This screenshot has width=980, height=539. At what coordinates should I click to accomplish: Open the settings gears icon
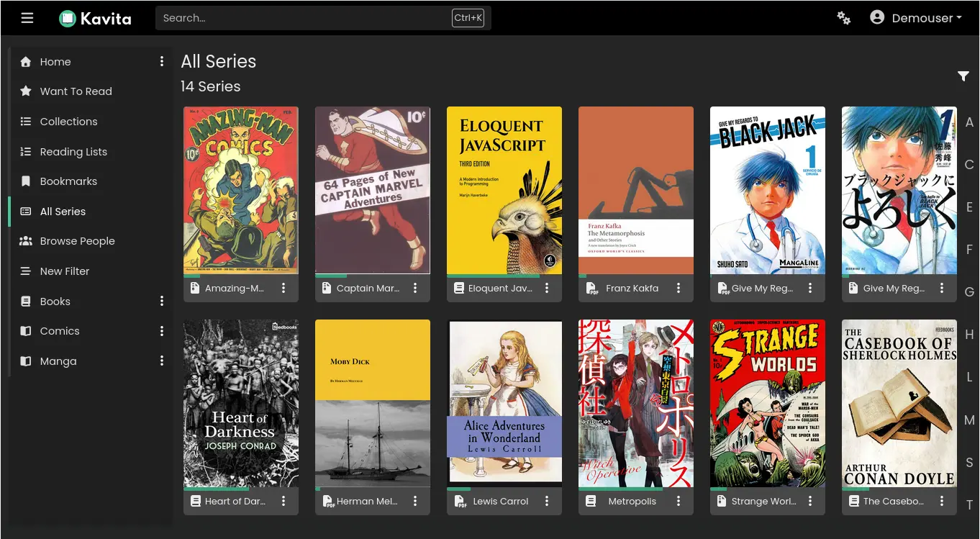844,18
